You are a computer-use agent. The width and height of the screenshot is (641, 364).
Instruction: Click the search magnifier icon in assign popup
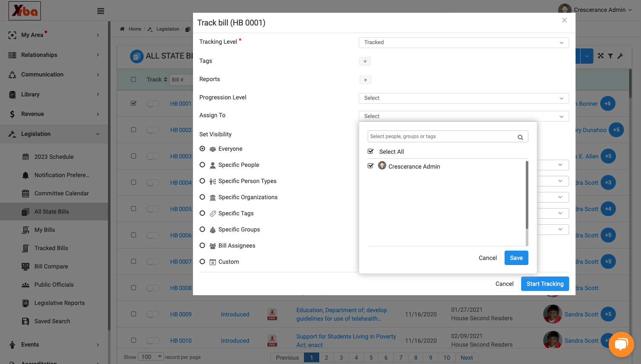[520, 137]
